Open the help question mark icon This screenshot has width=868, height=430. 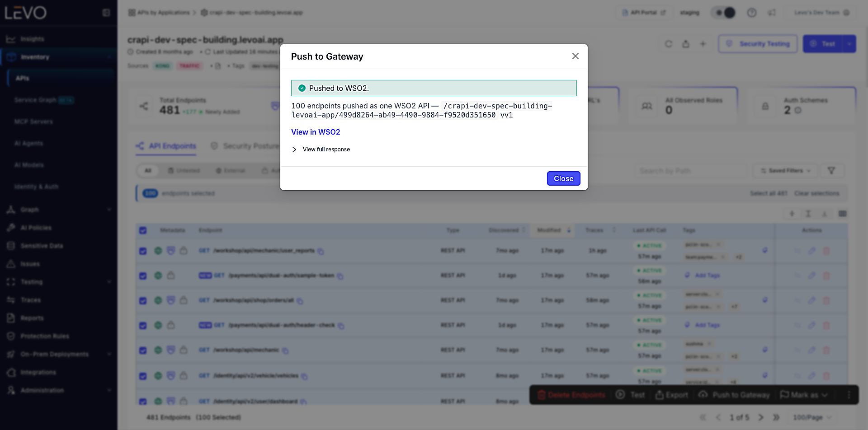pos(751,13)
